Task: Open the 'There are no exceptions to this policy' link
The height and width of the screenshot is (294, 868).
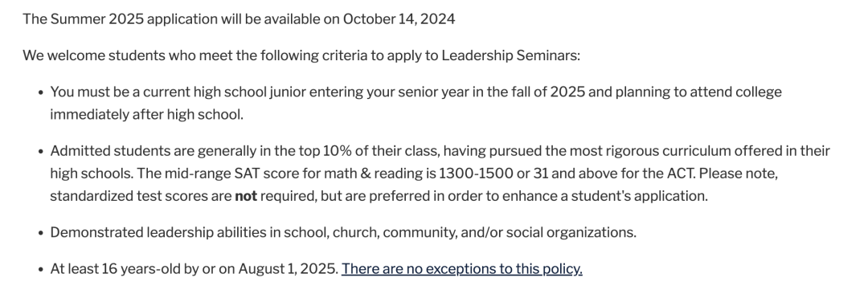Action: (x=461, y=269)
